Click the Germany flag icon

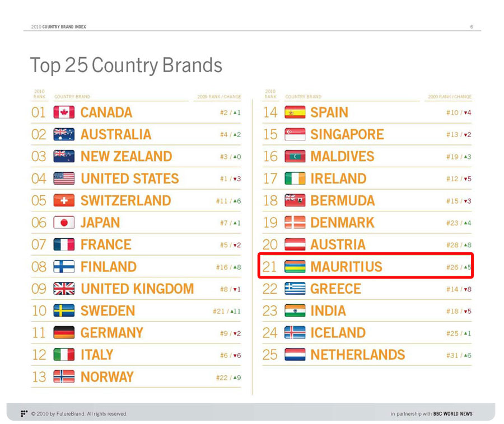click(x=64, y=333)
